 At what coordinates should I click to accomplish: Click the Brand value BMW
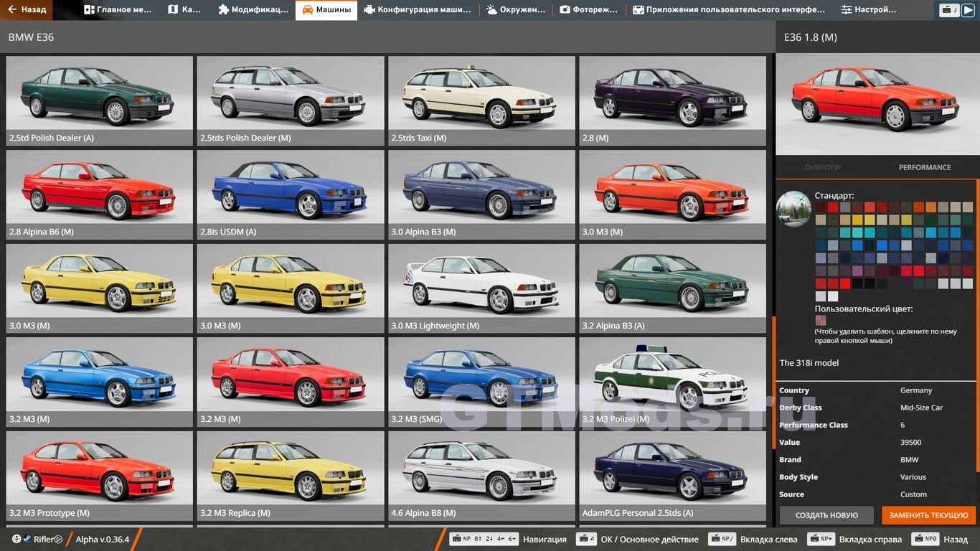909,460
